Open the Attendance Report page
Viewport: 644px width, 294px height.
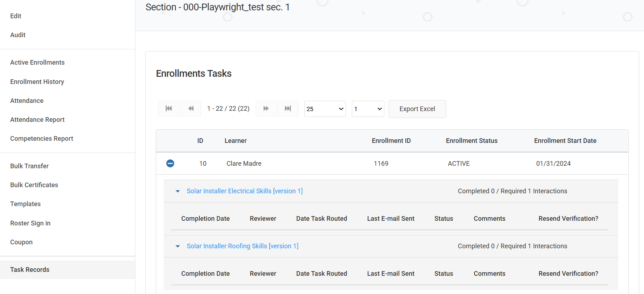click(38, 120)
